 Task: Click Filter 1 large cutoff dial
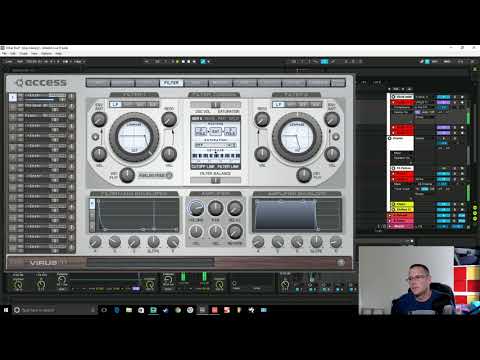click(x=134, y=137)
